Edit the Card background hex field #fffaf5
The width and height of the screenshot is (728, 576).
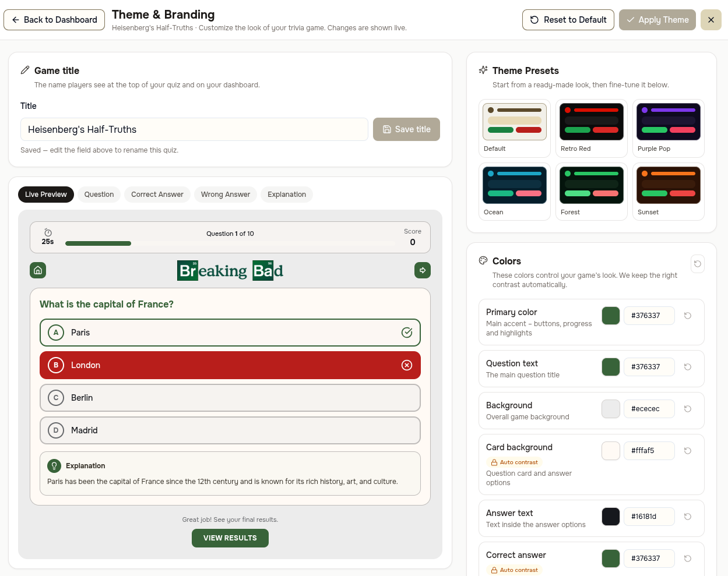[x=649, y=451]
